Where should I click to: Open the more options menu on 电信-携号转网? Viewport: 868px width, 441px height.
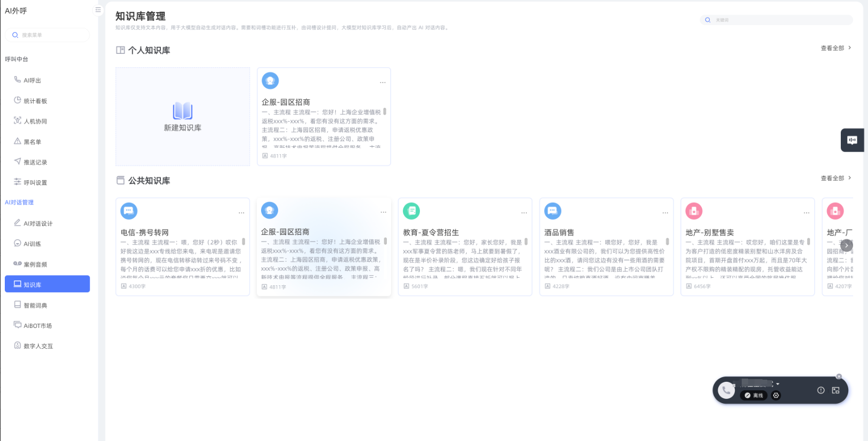(241, 213)
